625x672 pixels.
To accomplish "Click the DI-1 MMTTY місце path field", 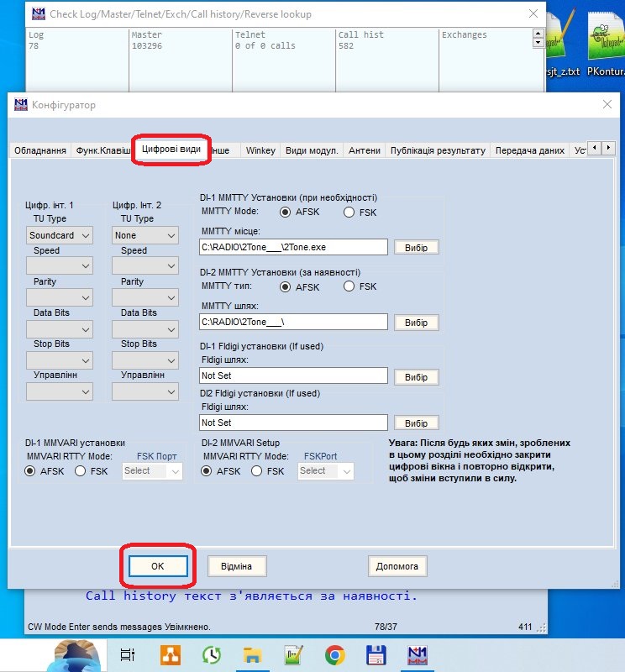I will [x=293, y=248].
